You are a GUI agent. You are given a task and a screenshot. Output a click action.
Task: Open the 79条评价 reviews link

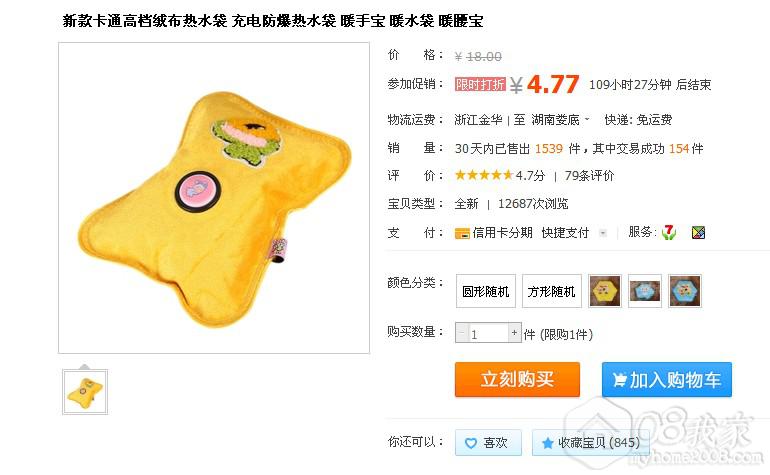pyautogui.click(x=589, y=175)
